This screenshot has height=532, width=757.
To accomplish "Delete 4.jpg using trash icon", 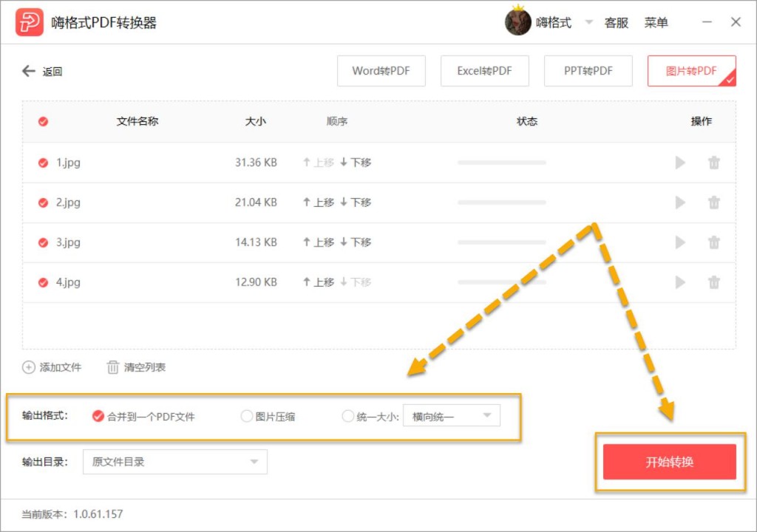I will pos(714,282).
